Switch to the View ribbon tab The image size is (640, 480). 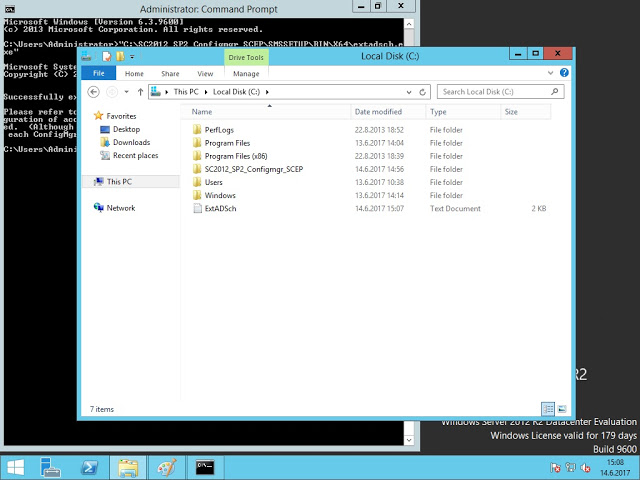[x=205, y=74]
